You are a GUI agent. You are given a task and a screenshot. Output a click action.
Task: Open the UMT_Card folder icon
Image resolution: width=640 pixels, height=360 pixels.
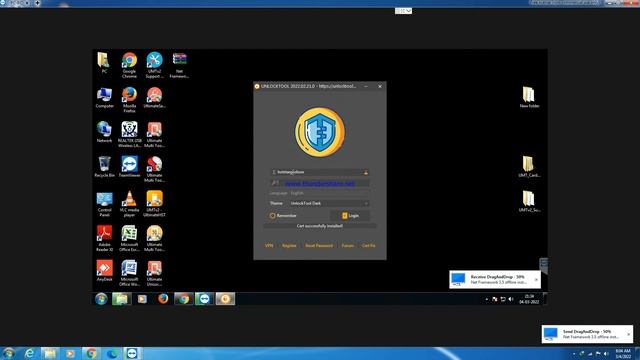point(529,167)
